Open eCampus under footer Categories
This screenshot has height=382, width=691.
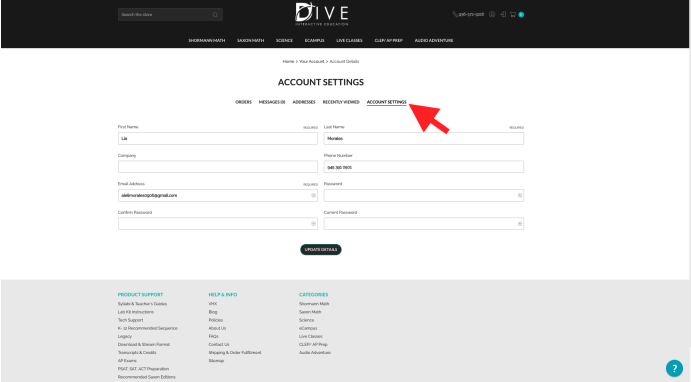(x=308, y=328)
